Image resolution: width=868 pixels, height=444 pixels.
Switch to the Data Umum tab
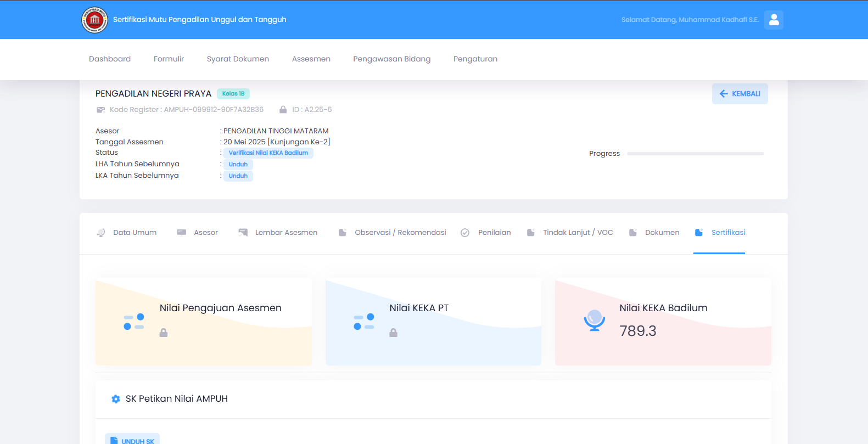click(x=127, y=233)
